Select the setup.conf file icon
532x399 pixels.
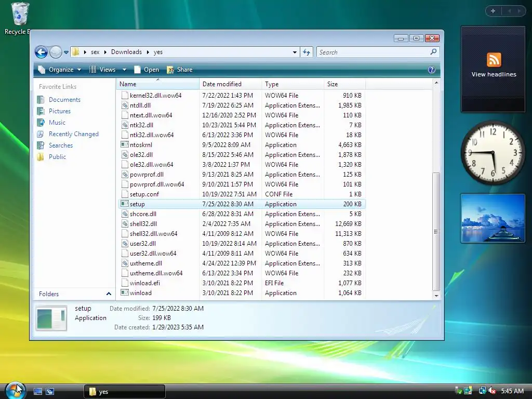125,194
